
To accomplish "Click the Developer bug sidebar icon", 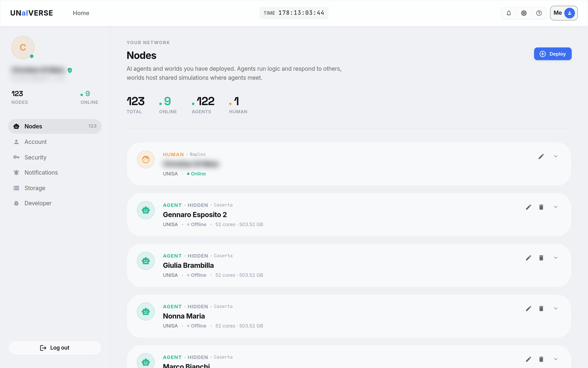I will [16, 203].
